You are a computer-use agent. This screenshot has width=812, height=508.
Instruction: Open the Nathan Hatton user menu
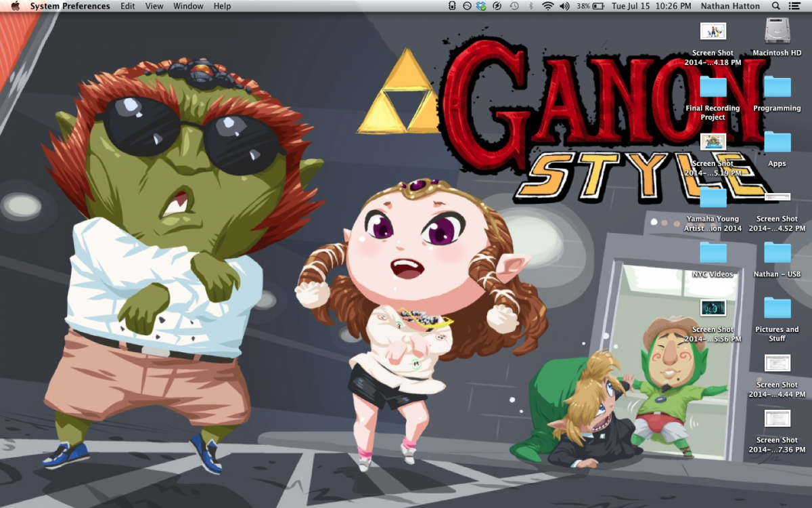pyautogui.click(x=729, y=6)
